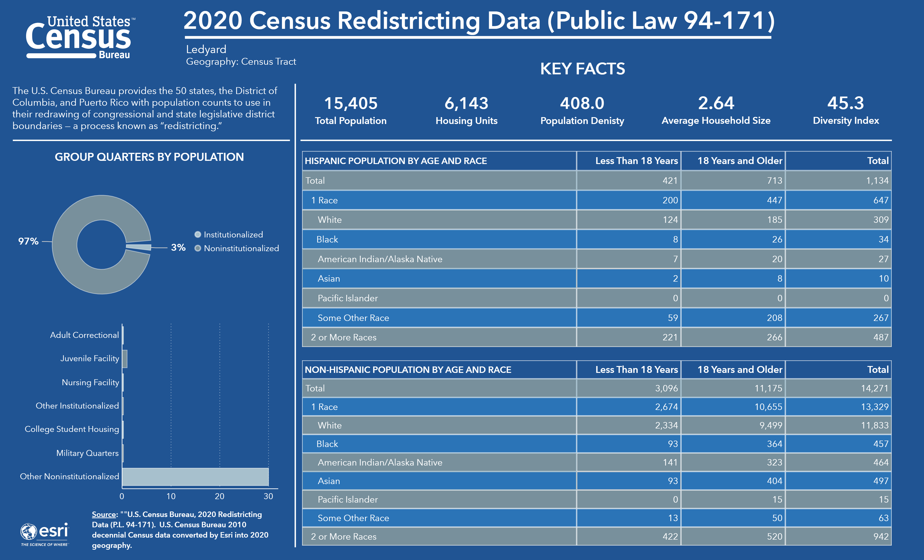This screenshot has height=560, width=924.
Task: Click the Juvenile Facility bar
Action: coord(125,359)
